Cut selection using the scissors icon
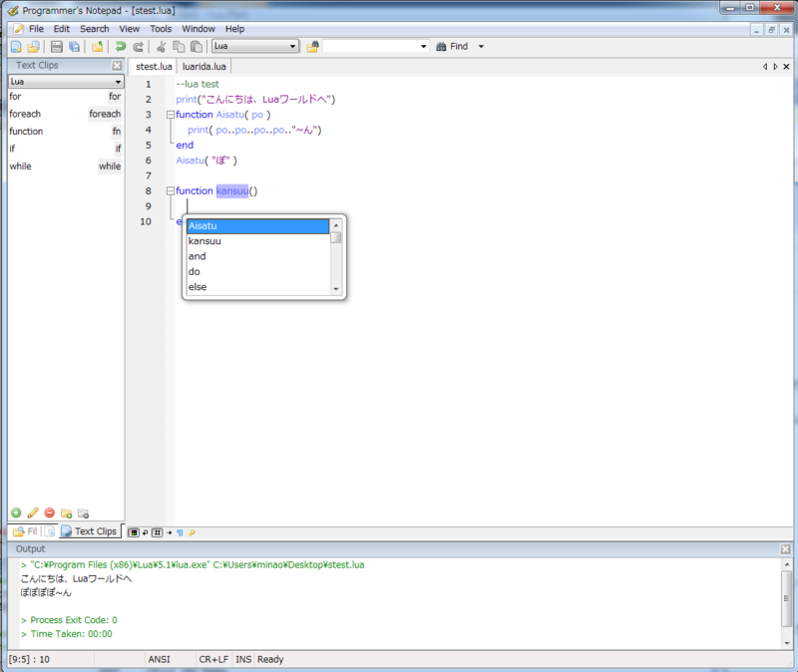The height and width of the screenshot is (672, 798). pos(162,47)
